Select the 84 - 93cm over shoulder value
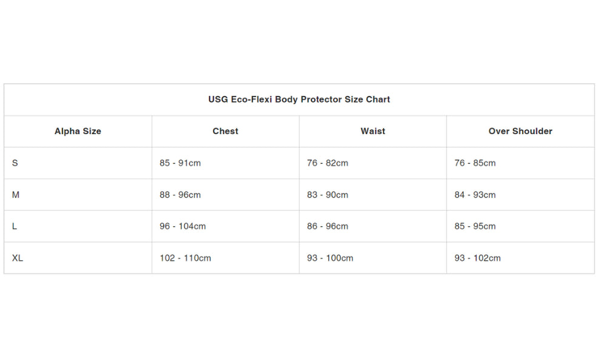 [x=475, y=195]
